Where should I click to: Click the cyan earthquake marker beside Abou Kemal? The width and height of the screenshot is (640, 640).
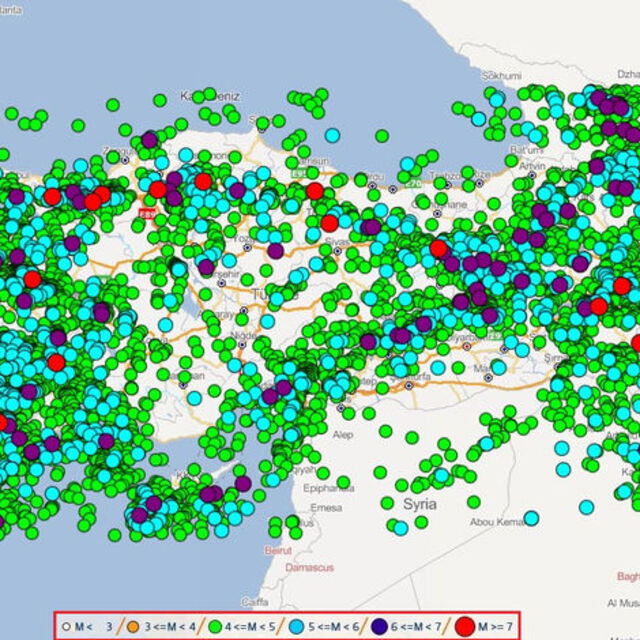[x=531, y=518]
